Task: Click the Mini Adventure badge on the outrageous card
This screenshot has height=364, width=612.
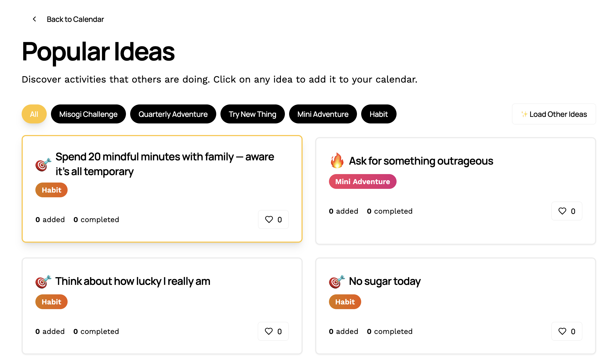Action: (x=362, y=181)
